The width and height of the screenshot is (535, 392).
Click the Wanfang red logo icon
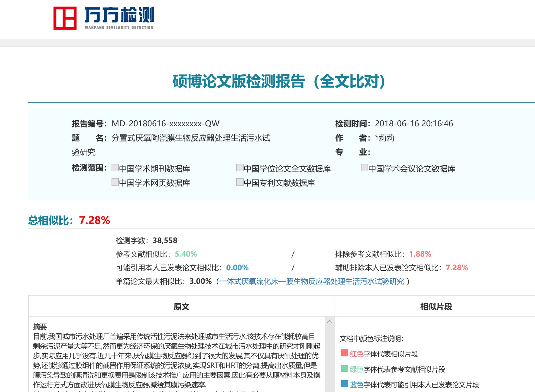pos(65,18)
